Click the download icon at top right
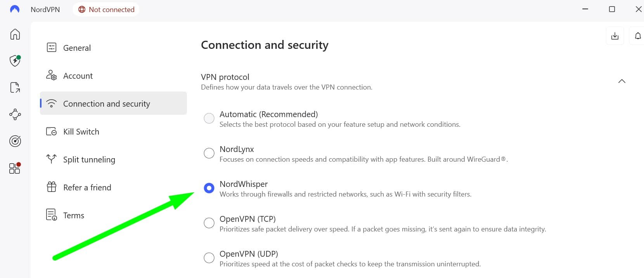This screenshot has width=644, height=278. click(x=615, y=36)
